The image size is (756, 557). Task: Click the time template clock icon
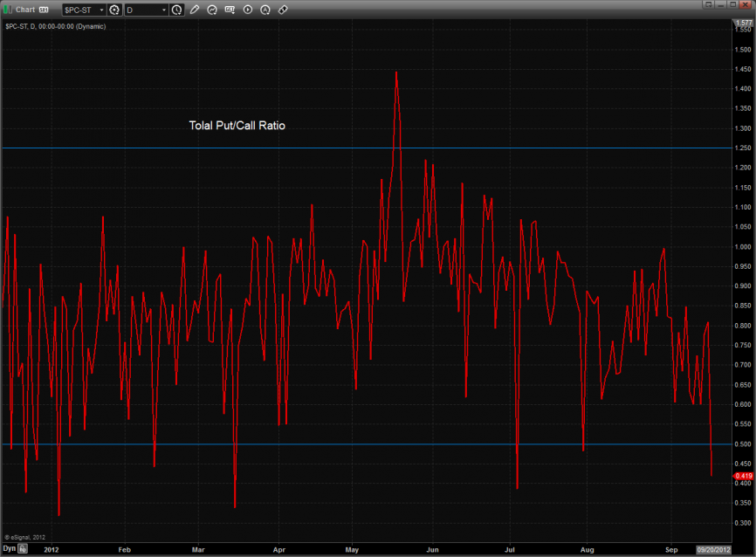click(x=177, y=10)
